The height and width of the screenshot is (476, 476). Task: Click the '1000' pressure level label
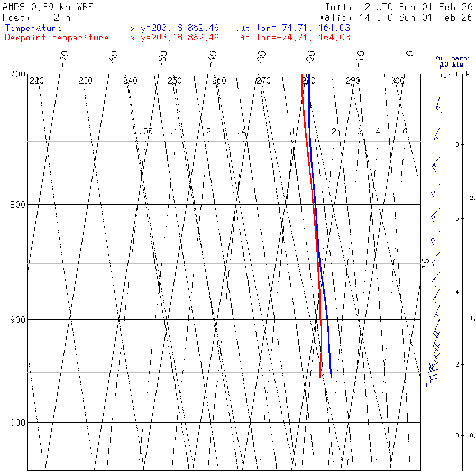(x=15, y=423)
